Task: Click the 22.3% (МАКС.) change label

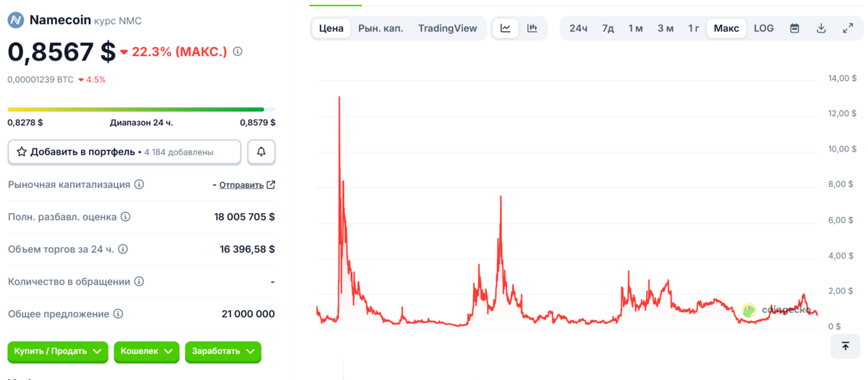Action: [174, 52]
